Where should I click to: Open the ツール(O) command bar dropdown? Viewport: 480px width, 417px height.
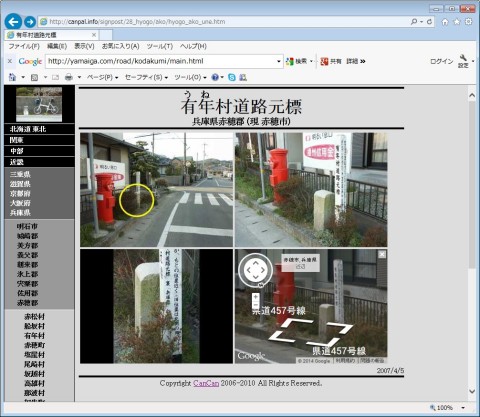click(x=190, y=77)
